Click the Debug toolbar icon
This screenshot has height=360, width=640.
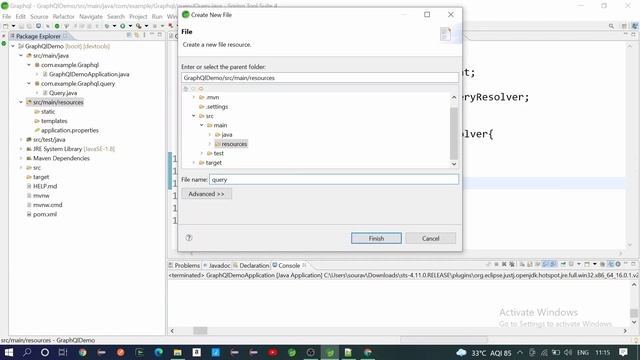(107, 26)
